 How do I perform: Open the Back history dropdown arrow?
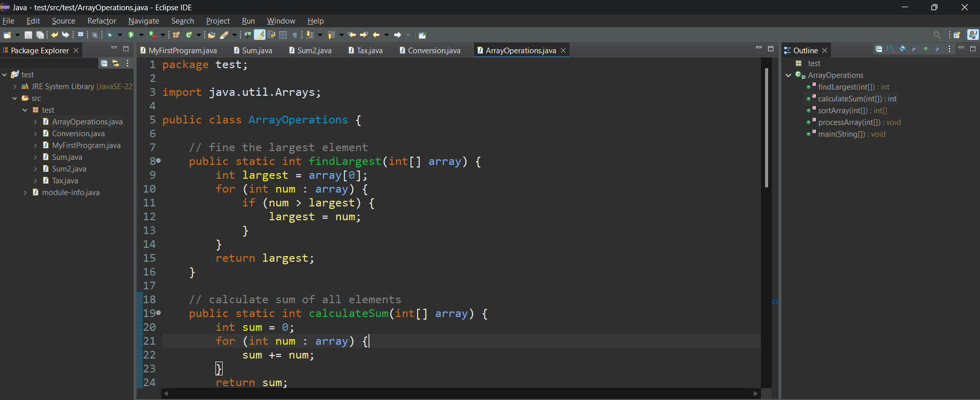coord(386,35)
